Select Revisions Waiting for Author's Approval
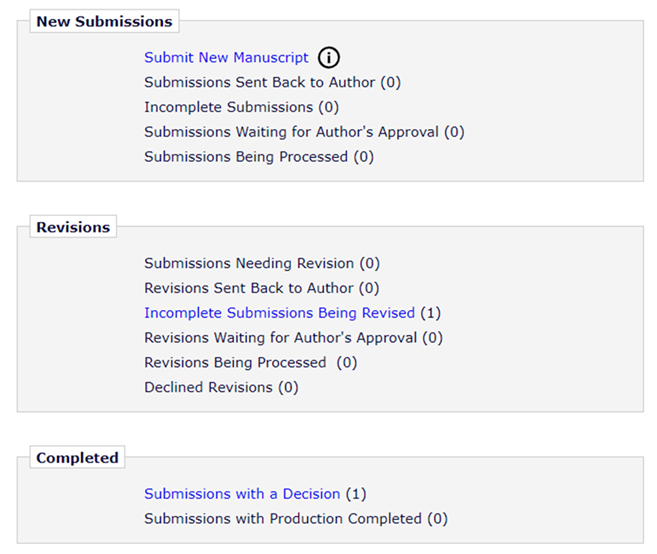Image resolution: width=657 pixels, height=554 pixels. click(x=293, y=338)
